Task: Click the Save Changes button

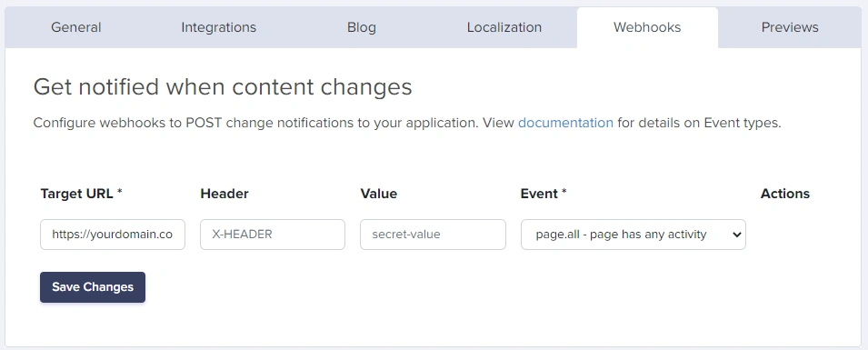Action: (x=93, y=287)
